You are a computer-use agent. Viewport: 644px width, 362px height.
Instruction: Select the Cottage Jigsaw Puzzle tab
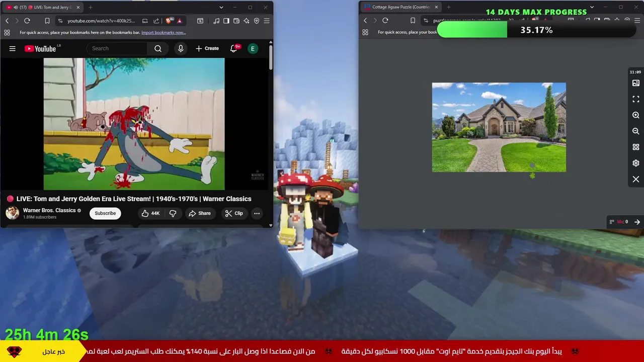400,7
